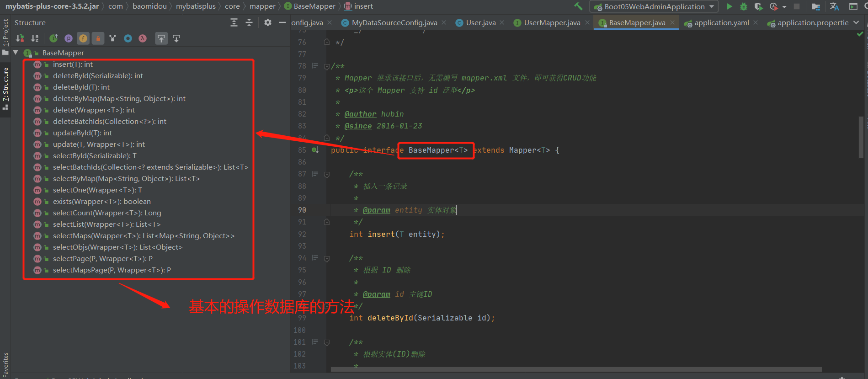
Task: Toggle sort alphabetically in Structure
Action: click(x=35, y=38)
